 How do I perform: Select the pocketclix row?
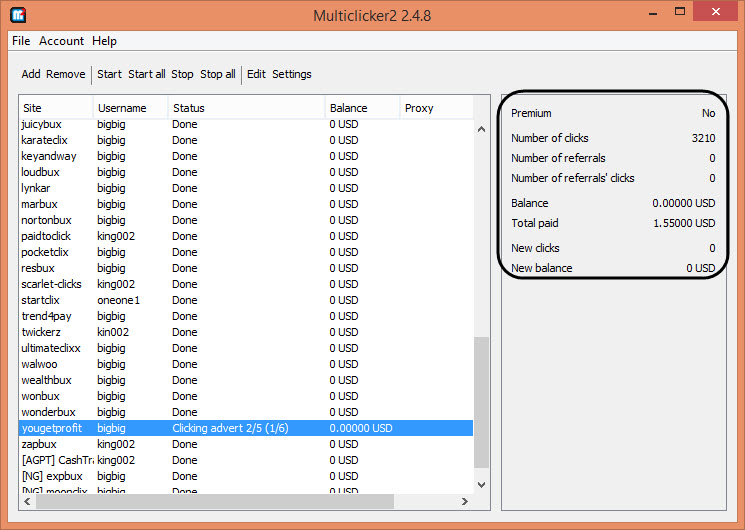coord(246,252)
